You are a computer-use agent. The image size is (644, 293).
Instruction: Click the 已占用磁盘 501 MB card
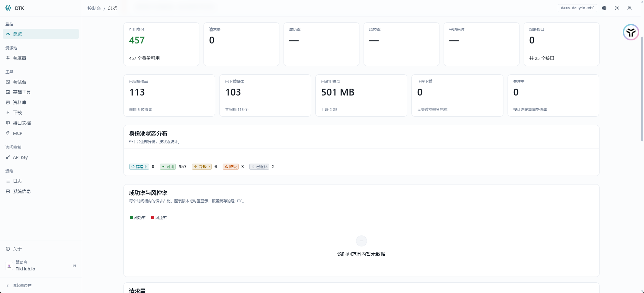pyautogui.click(x=361, y=95)
